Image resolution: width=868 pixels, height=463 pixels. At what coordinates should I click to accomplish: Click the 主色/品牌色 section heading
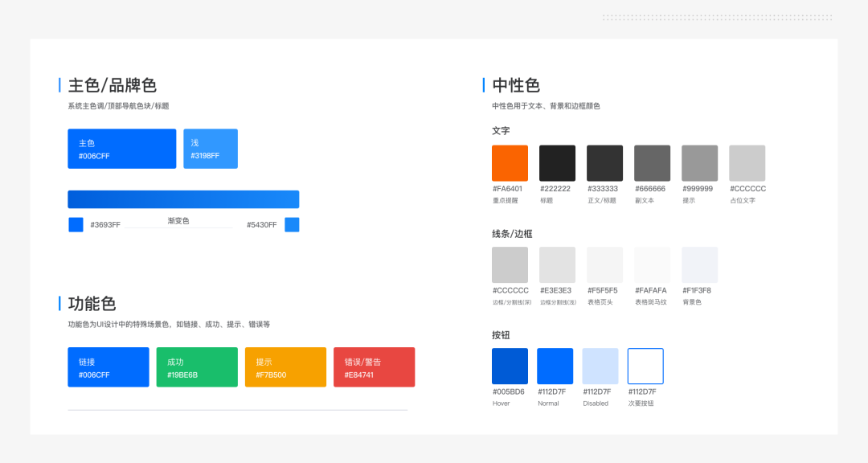[113, 85]
